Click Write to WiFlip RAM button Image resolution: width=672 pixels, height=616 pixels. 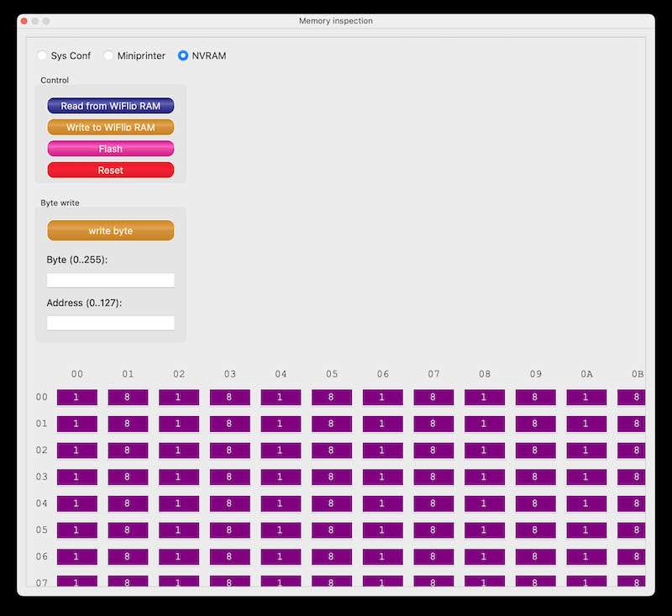point(111,128)
